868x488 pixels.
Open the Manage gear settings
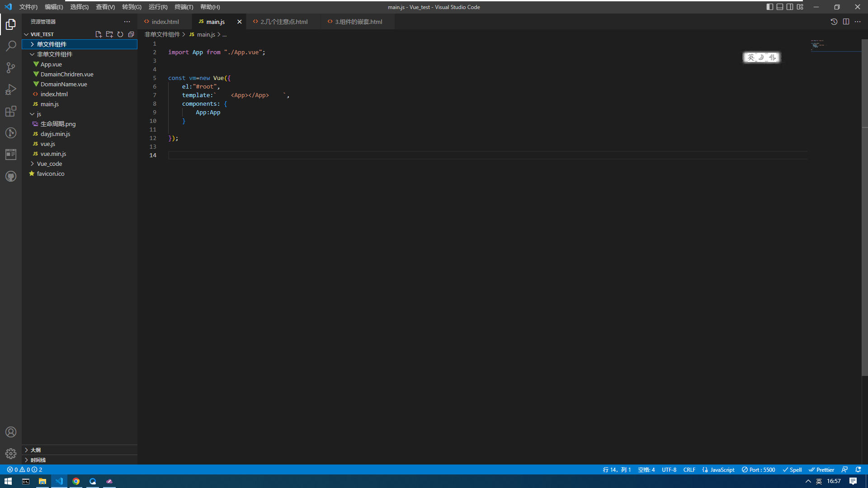11,454
